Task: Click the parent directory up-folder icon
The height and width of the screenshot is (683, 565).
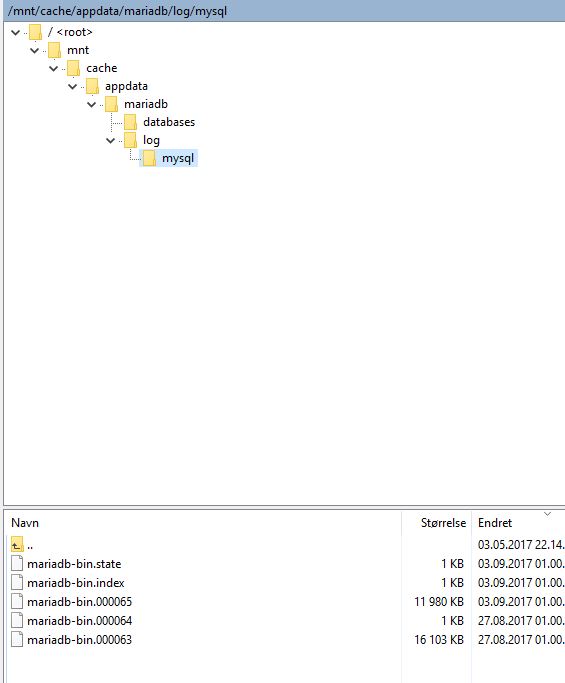Action: click(17, 545)
